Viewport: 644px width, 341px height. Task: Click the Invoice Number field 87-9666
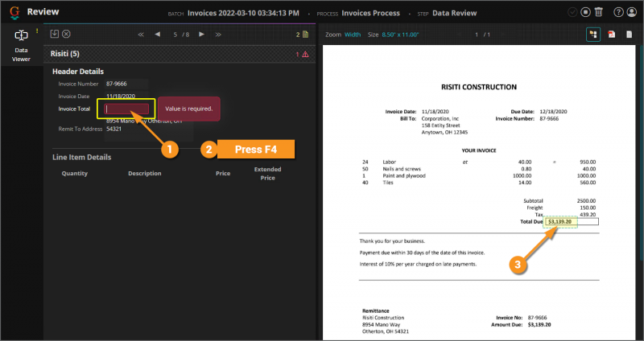click(x=126, y=84)
